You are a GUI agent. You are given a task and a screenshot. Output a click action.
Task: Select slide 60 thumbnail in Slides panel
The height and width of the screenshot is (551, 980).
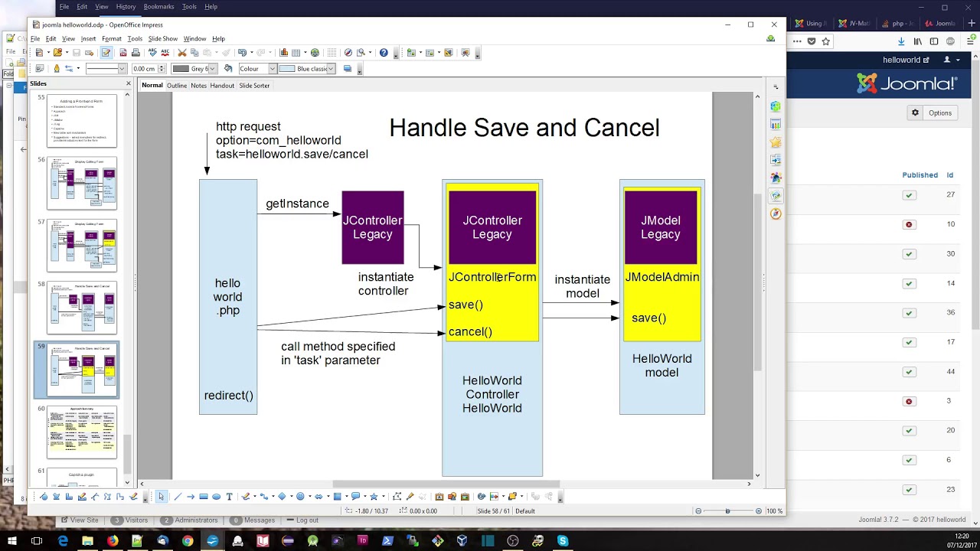click(x=82, y=432)
